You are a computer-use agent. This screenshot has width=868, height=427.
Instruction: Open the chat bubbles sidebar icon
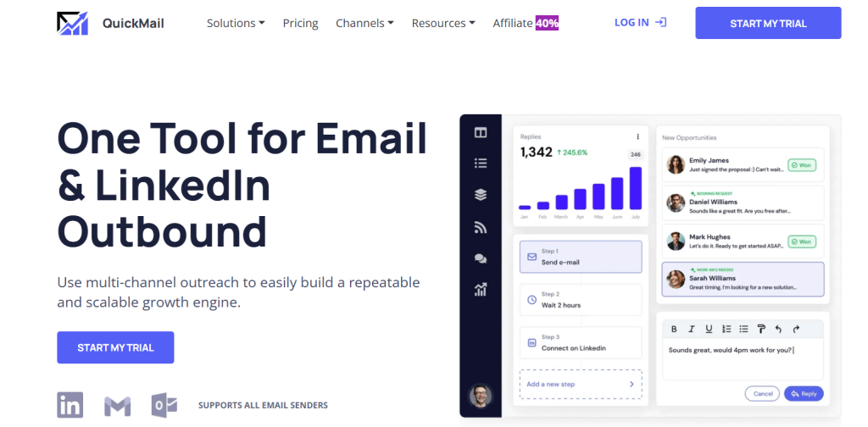[481, 258]
